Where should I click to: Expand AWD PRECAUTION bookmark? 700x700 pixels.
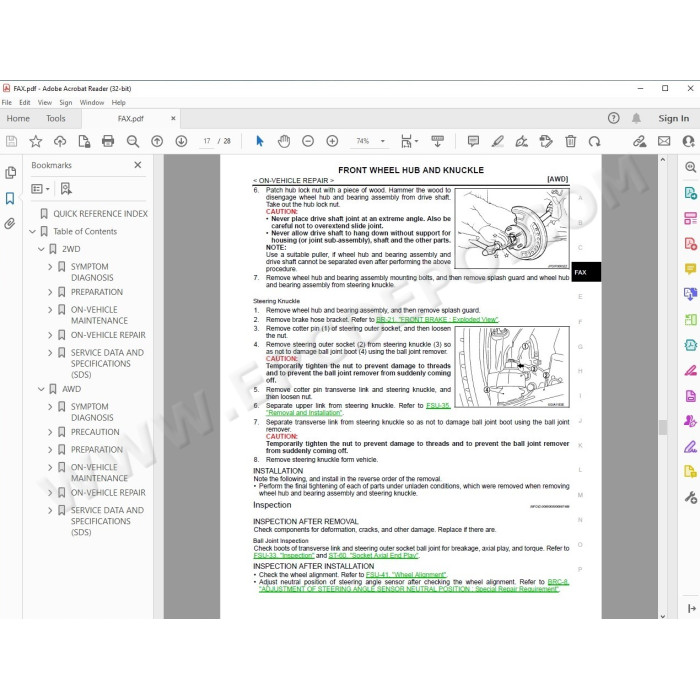point(50,432)
